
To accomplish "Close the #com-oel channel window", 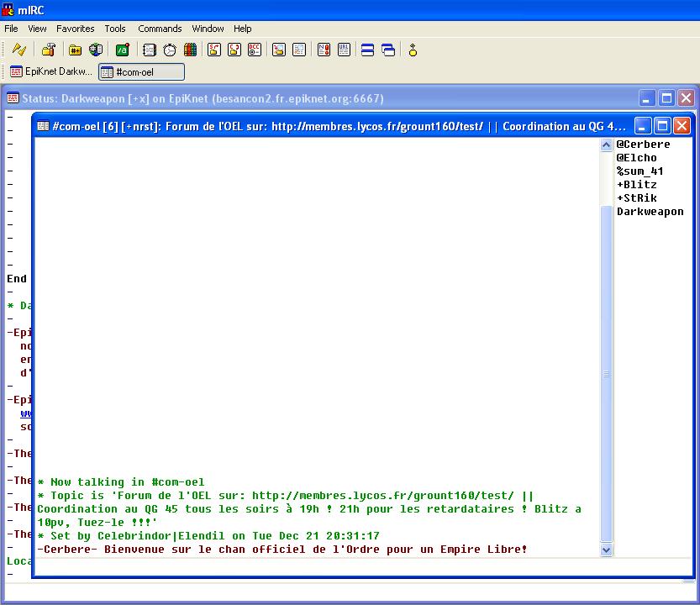I will [x=682, y=126].
